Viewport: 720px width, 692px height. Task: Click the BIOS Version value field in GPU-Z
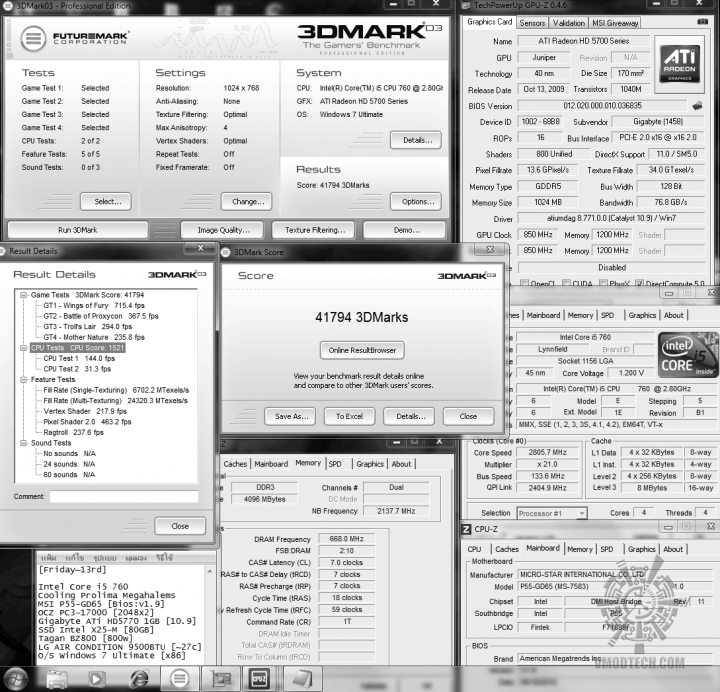click(602, 106)
